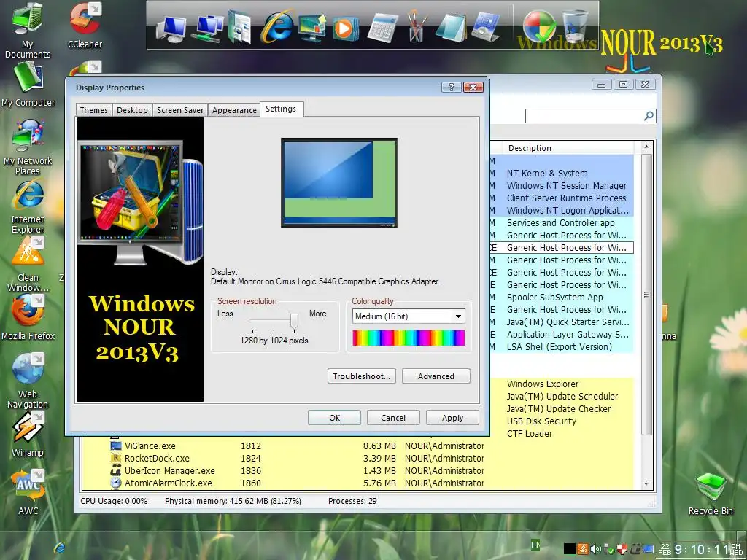This screenshot has width=747, height=560.
Task: Click the color quality rainbow preview bar
Action: 409,338
